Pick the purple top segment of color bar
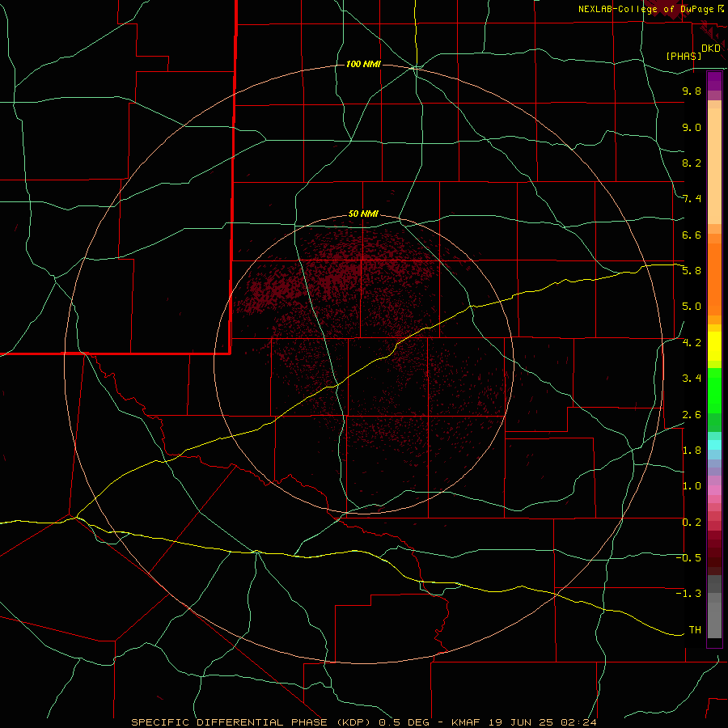Viewport: 728px width, 728px height. 714,81
